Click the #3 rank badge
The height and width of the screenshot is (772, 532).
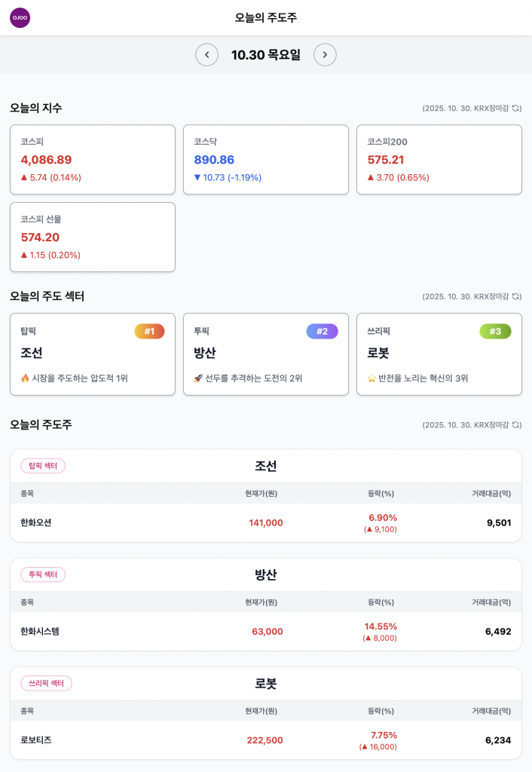[x=495, y=331]
